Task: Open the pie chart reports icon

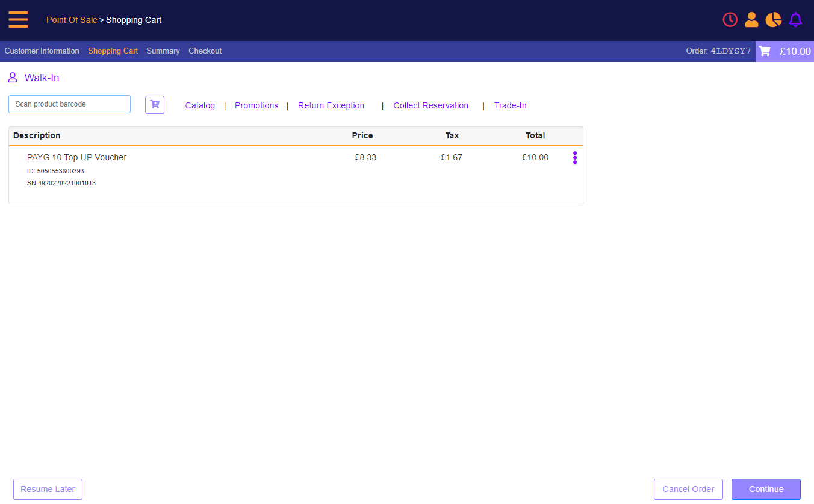Action: tap(773, 20)
